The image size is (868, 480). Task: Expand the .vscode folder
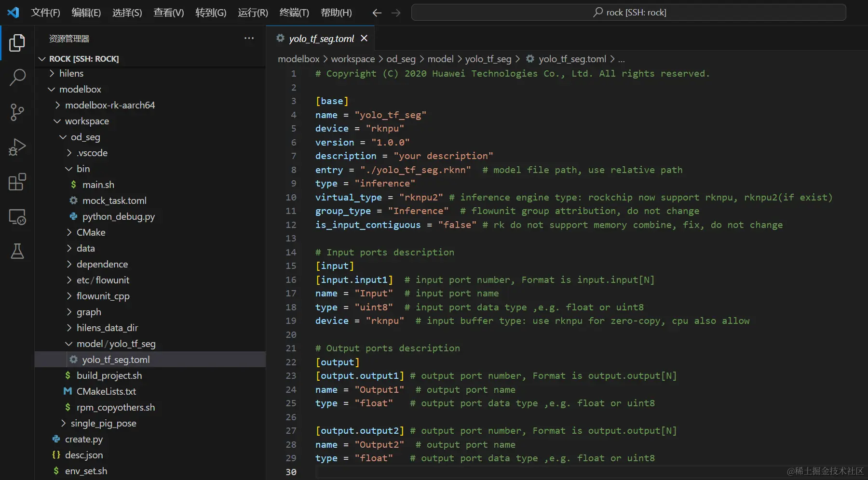point(69,153)
